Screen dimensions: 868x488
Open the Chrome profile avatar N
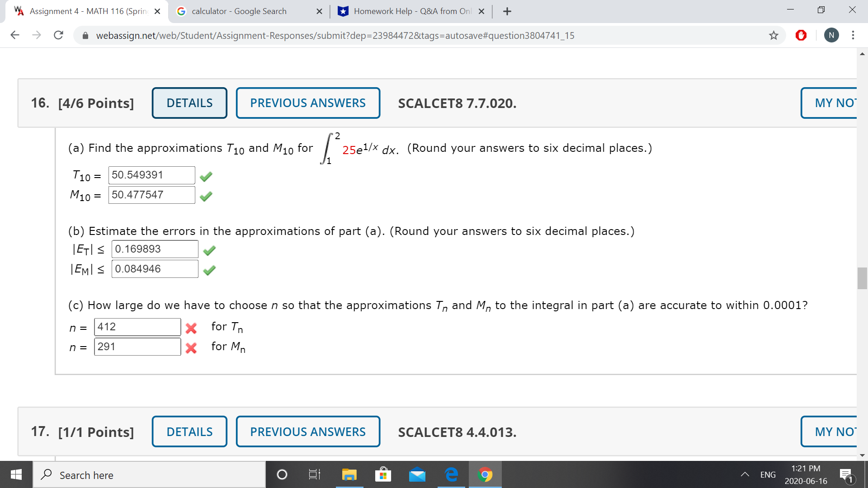tap(831, 35)
